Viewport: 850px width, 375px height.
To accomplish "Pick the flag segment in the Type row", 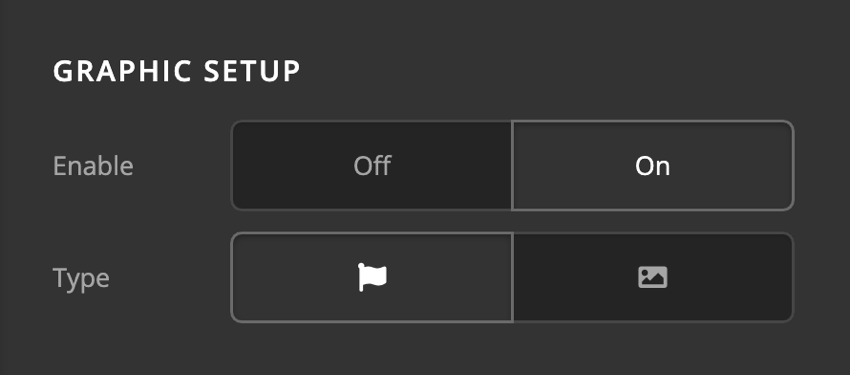I will tap(372, 277).
